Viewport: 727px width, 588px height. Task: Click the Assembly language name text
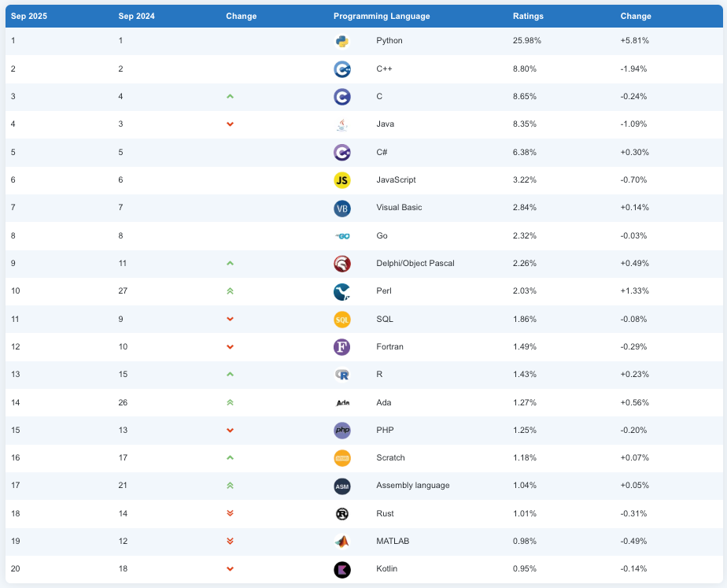(x=413, y=486)
